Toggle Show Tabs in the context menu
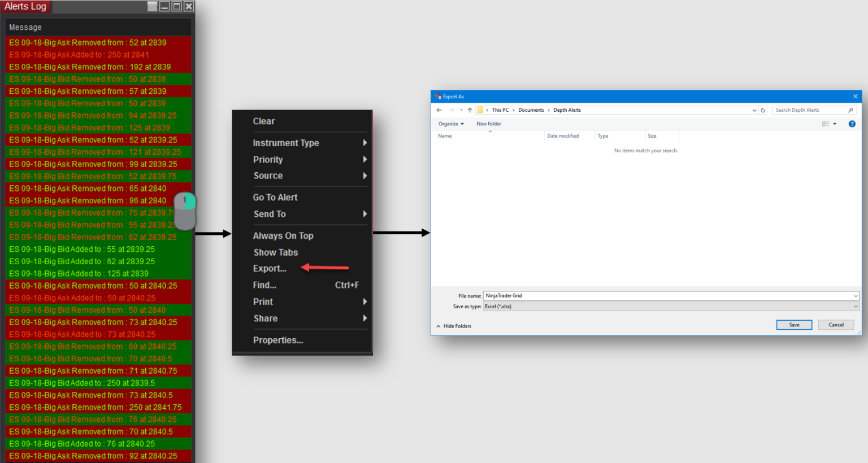The image size is (868, 463). tap(275, 252)
